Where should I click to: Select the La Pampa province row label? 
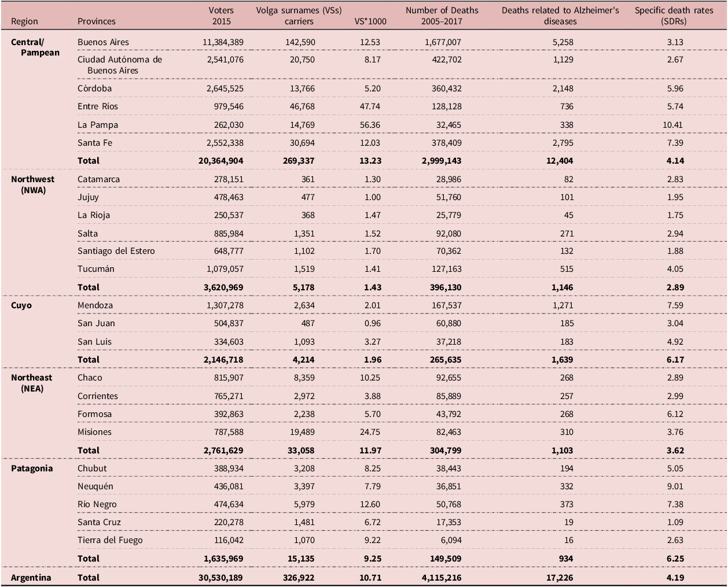tap(98, 124)
